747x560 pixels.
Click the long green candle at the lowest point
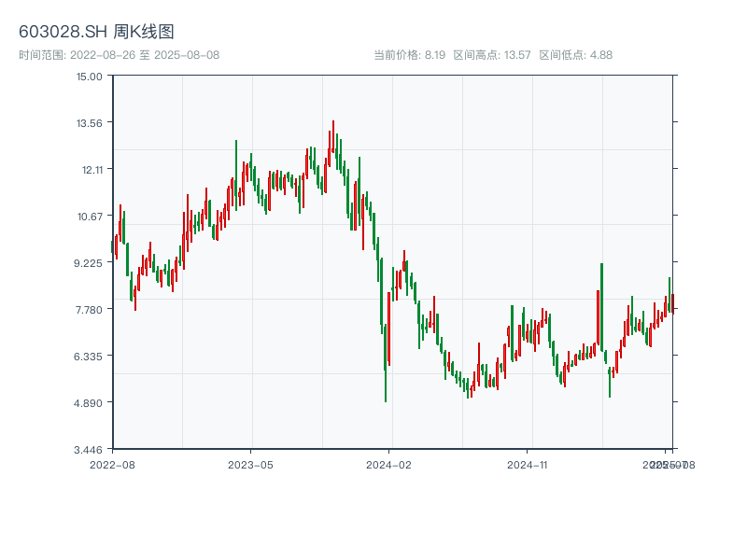[x=386, y=364]
